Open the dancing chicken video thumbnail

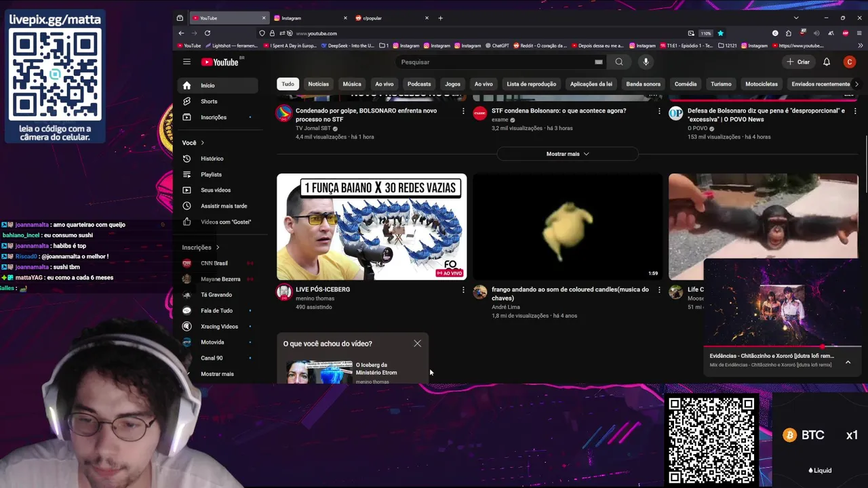pos(568,227)
